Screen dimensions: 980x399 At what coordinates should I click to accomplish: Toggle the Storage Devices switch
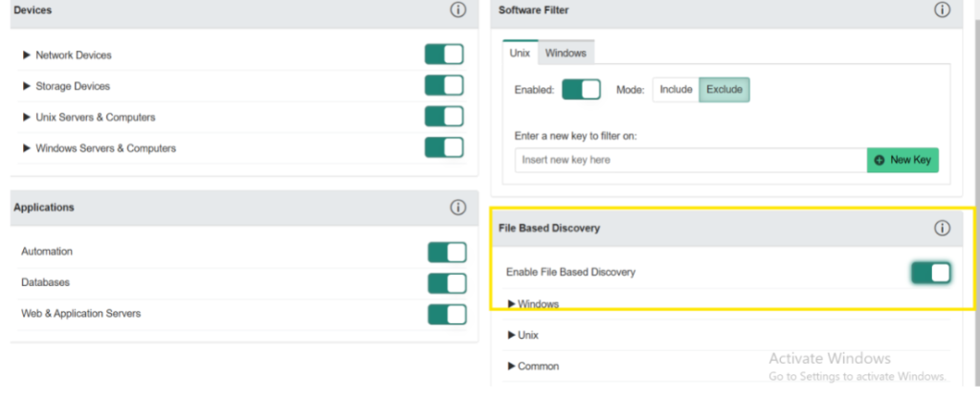(x=444, y=85)
